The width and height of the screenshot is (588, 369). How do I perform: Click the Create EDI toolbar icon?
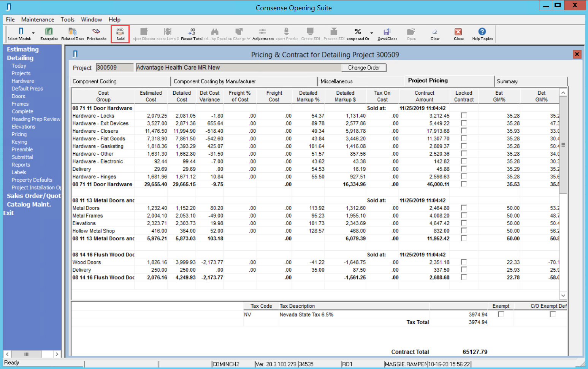(x=311, y=34)
